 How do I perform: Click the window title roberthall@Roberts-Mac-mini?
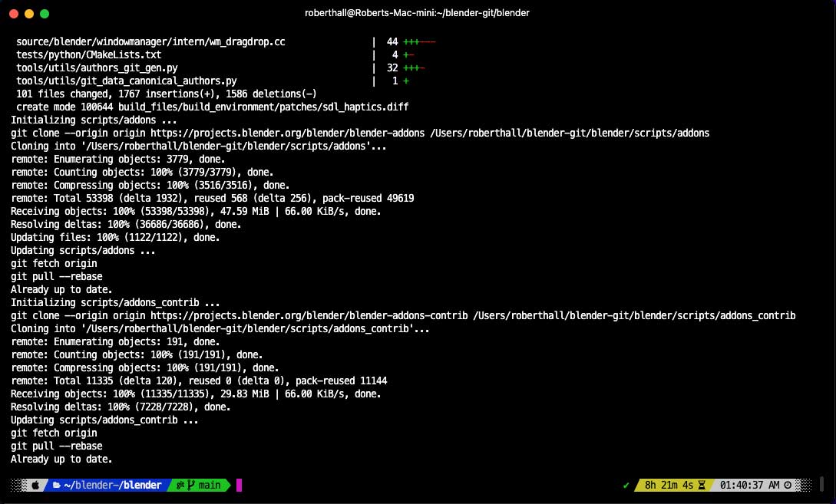click(418, 13)
